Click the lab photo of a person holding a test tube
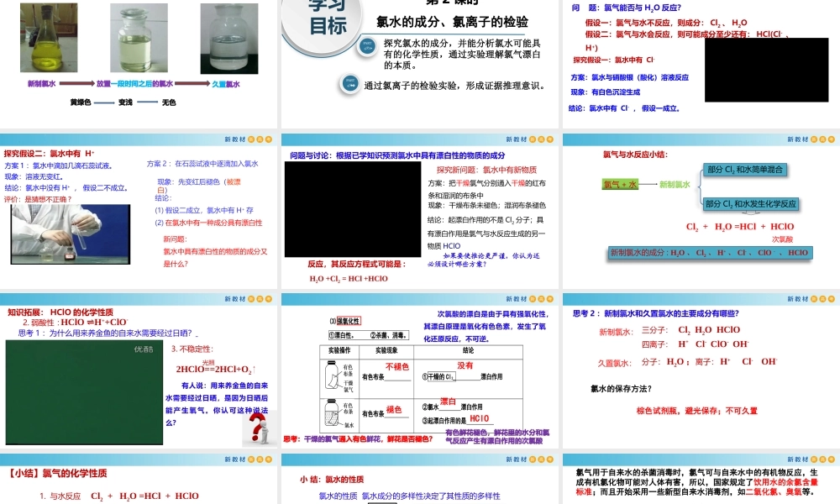 pos(71,234)
